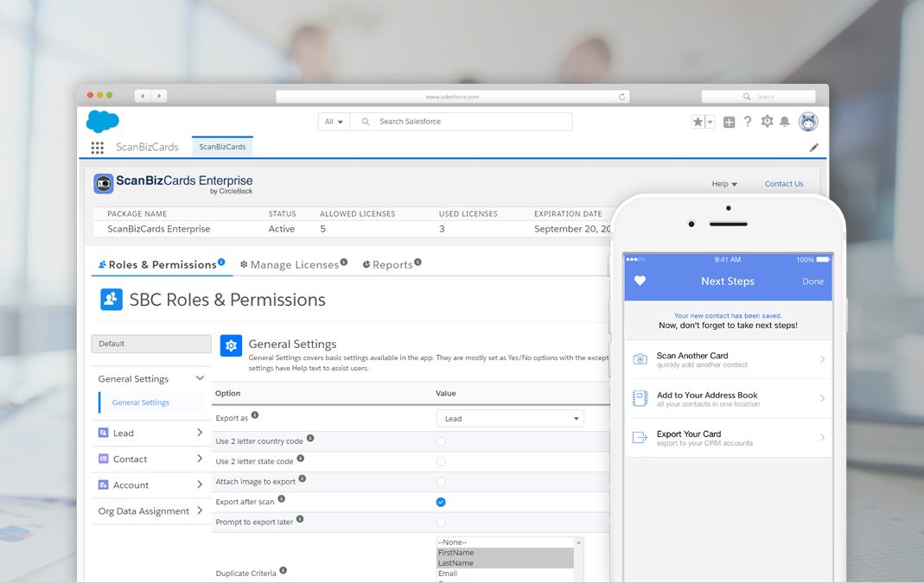The width and height of the screenshot is (924, 583).
Task: Click the SBC Roles & Permissions people icon
Action: pyautogui.click(x=112, y=299)
